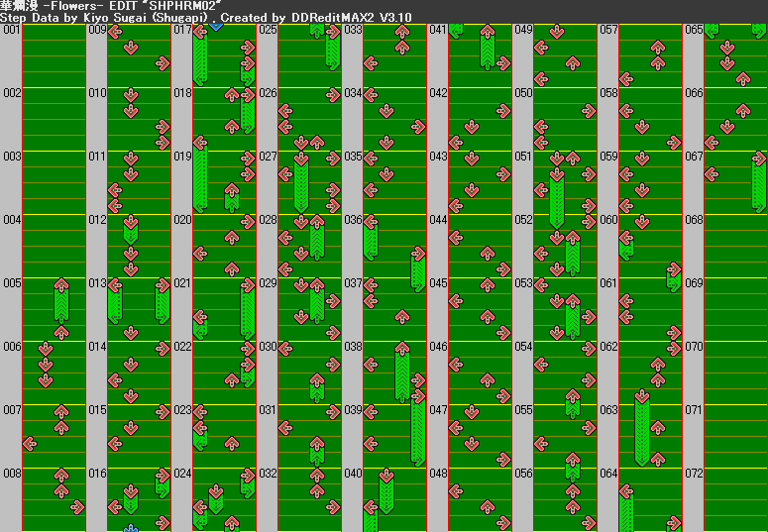Click the up arrow starting measure 046
This screenshot has width=768, height=532.
point(488,349)
